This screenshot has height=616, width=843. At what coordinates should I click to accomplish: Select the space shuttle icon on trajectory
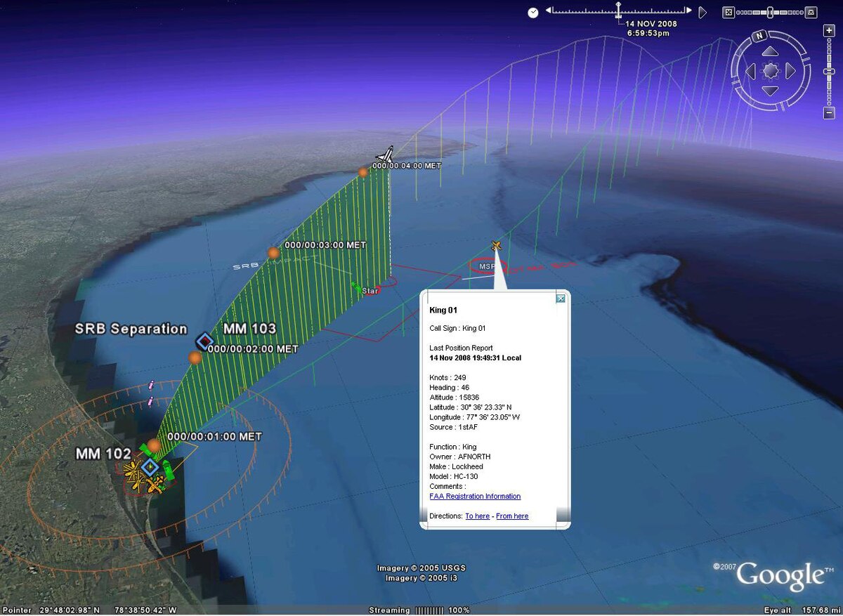click(x=384, y=155)
